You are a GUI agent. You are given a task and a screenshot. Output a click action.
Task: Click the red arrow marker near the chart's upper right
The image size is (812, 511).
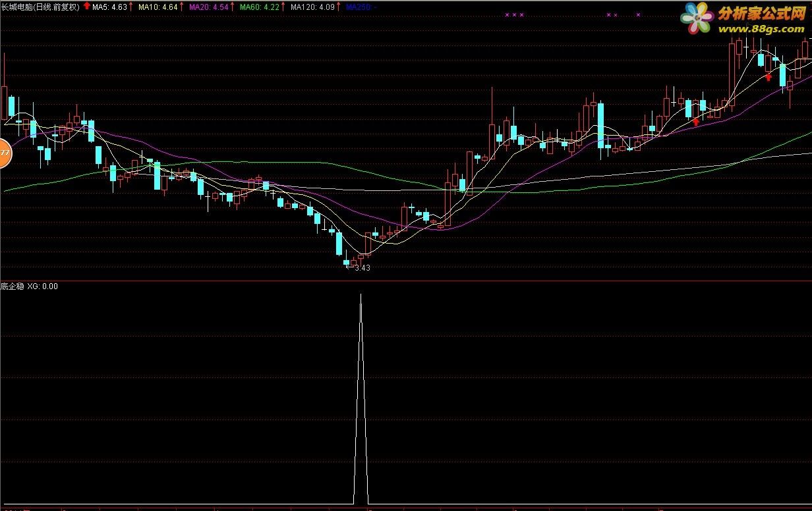point(768,77)
